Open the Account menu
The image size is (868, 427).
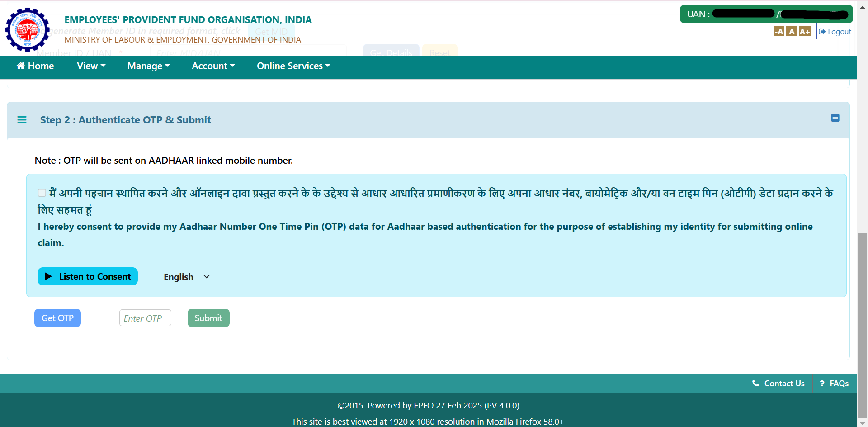(213, 66)
